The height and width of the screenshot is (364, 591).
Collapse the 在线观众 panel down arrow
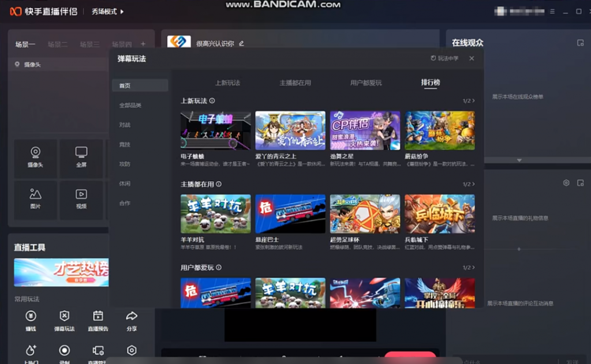pyautogui.click(x=519, y=160)
